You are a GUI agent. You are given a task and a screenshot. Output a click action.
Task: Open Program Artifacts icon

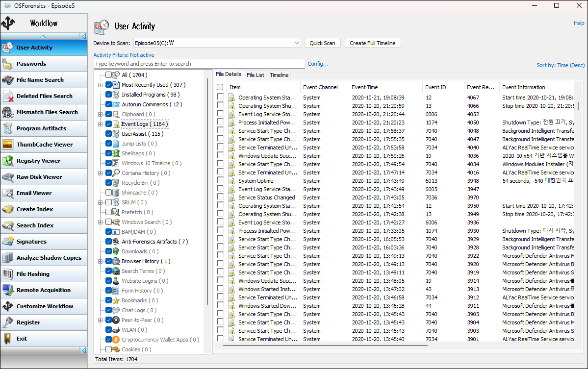pyautogui.click(x=7, y=128)
